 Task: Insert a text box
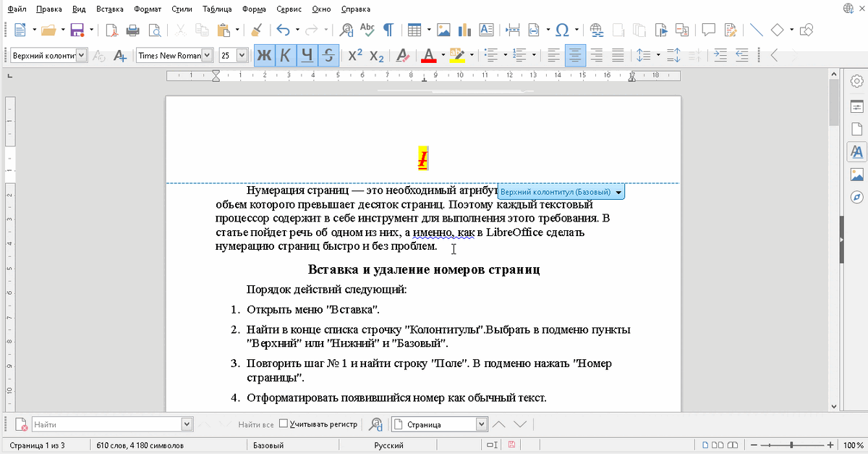487,30
